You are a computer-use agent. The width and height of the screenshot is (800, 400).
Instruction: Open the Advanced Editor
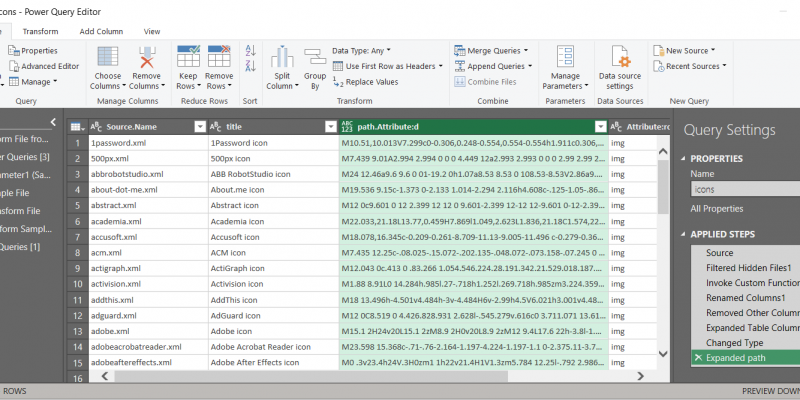[x=44, y=66]
